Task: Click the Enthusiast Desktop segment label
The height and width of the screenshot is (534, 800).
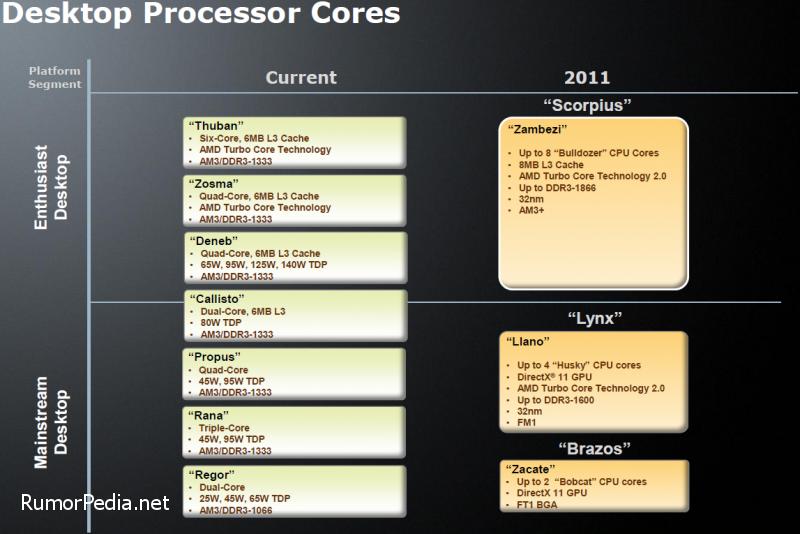Action: click(51, 187)
